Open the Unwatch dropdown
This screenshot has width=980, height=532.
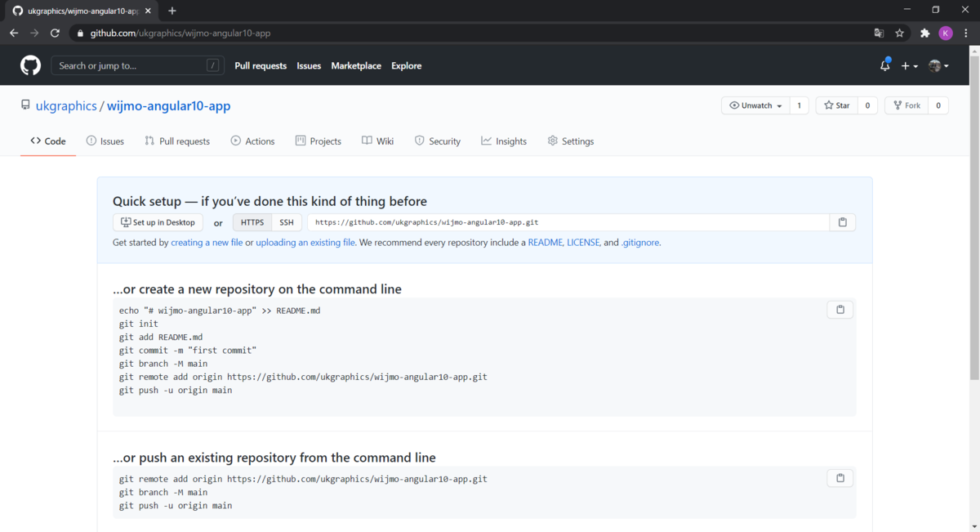[x=755, y=105]
